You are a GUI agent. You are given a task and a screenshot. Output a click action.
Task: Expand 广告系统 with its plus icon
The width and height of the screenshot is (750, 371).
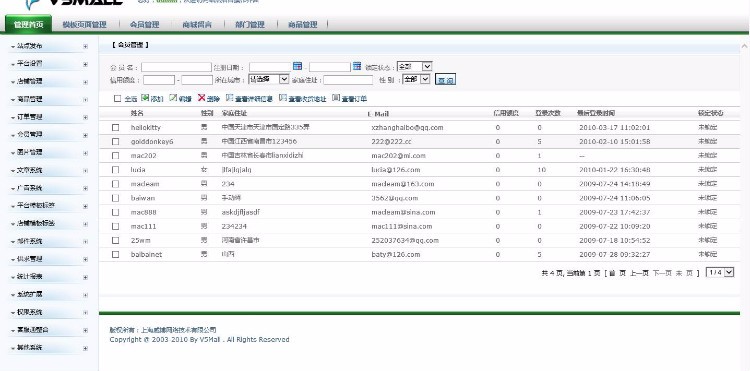tap(85, 188)
